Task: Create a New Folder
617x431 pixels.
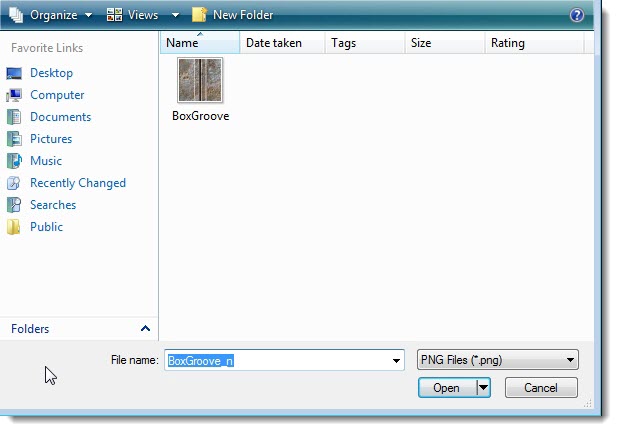Action: [x=232, y=15]
